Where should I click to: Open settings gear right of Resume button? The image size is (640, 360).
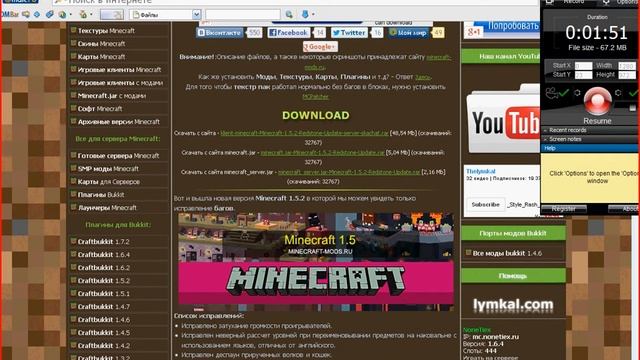pos(618,93)
